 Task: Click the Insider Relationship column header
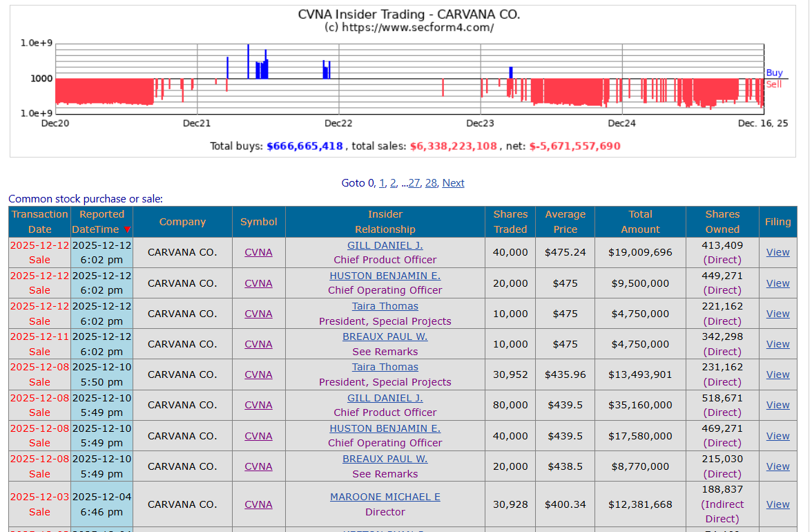pyautogui.click(x=385, y=222)
